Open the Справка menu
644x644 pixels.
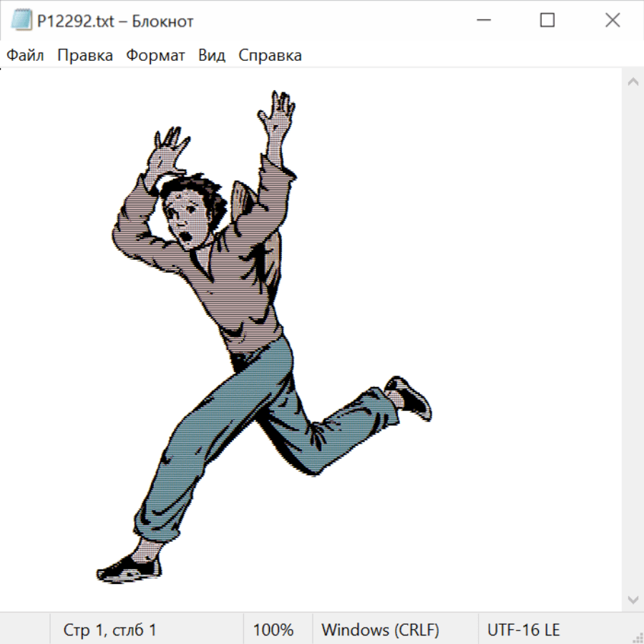pyautogui.click(x=270, y=56)
